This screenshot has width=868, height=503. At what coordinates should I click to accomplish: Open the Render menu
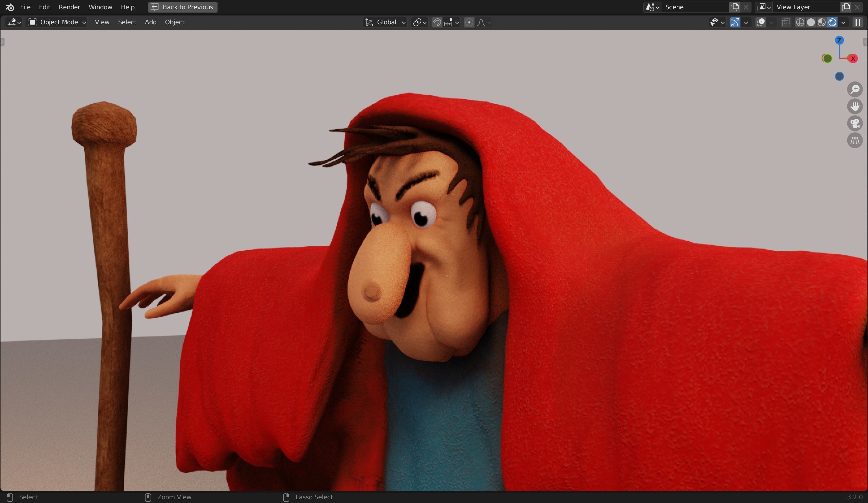[69, 7]
